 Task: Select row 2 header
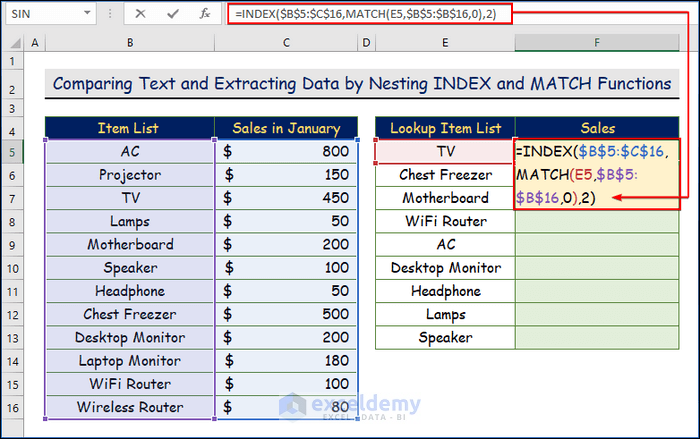pyautogui.click(x=12, y=85)
